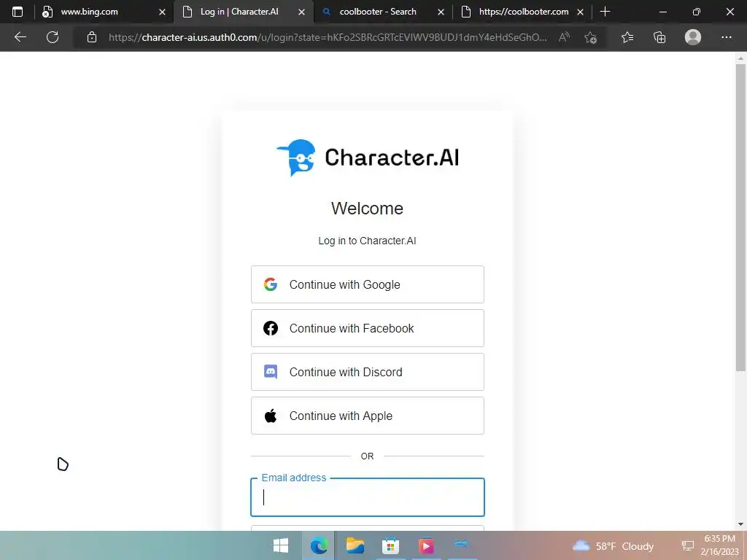Click the page vertical scrollbar
Screen dimensions: 747x560
(740, 217)
